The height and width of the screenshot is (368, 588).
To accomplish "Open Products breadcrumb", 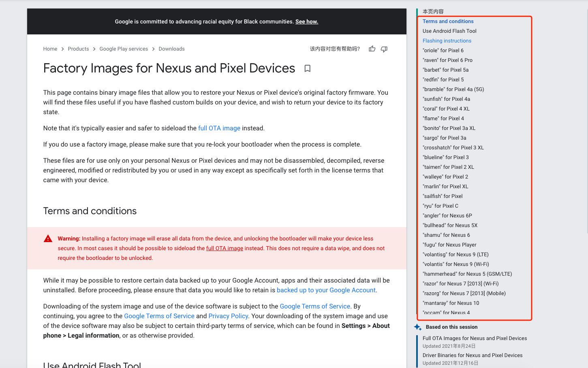I will coord(78,49).
